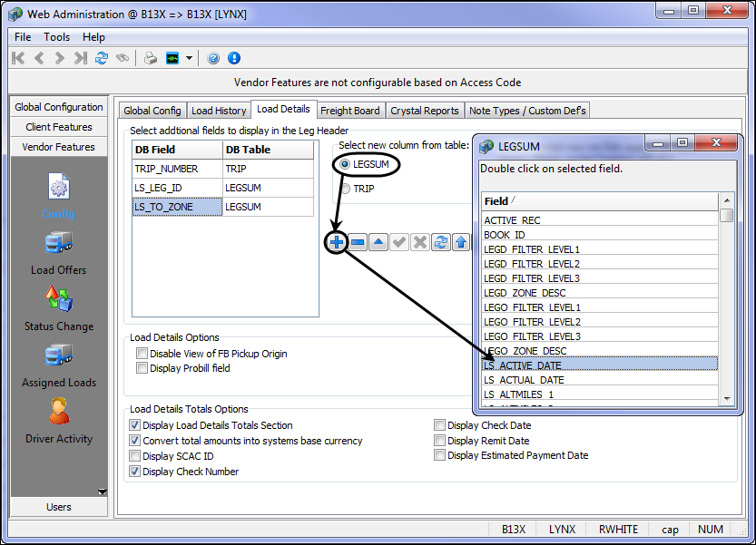Open the Status Change sidebar icon
This screenshot has width=756, height=545.
pos(59,298)
